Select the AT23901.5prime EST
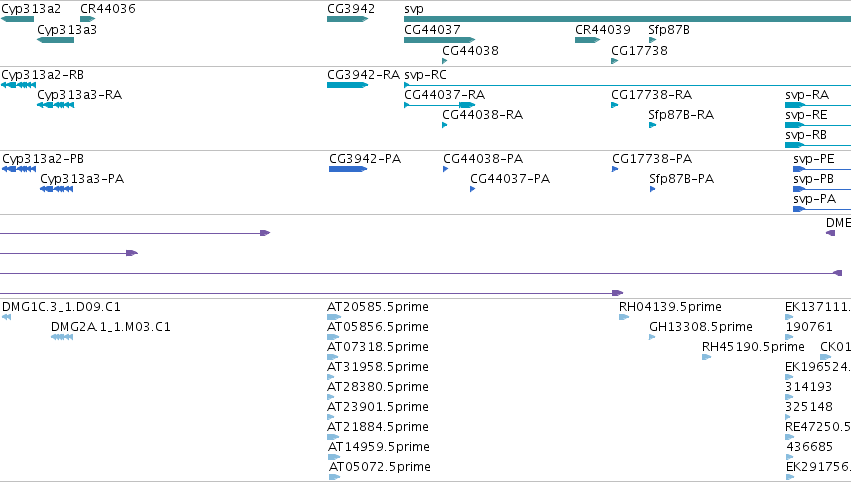The image size is (851, 482). [331, 417]
